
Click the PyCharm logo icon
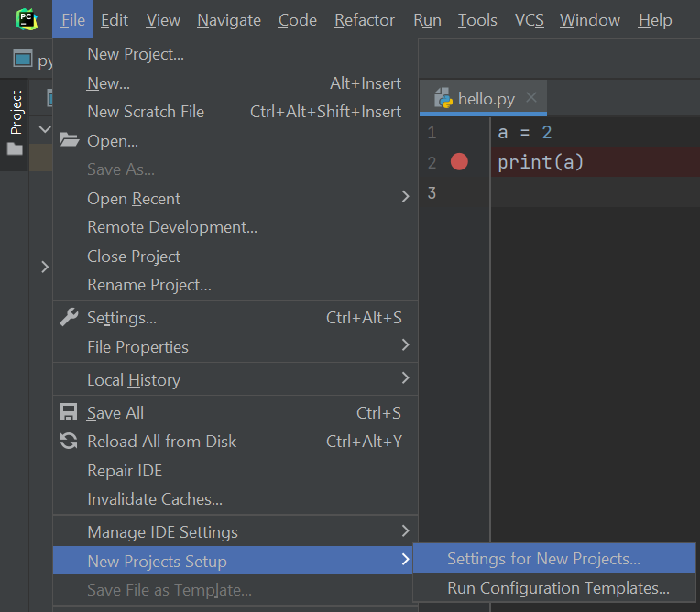pyautogui.click(x=27, y=19)
